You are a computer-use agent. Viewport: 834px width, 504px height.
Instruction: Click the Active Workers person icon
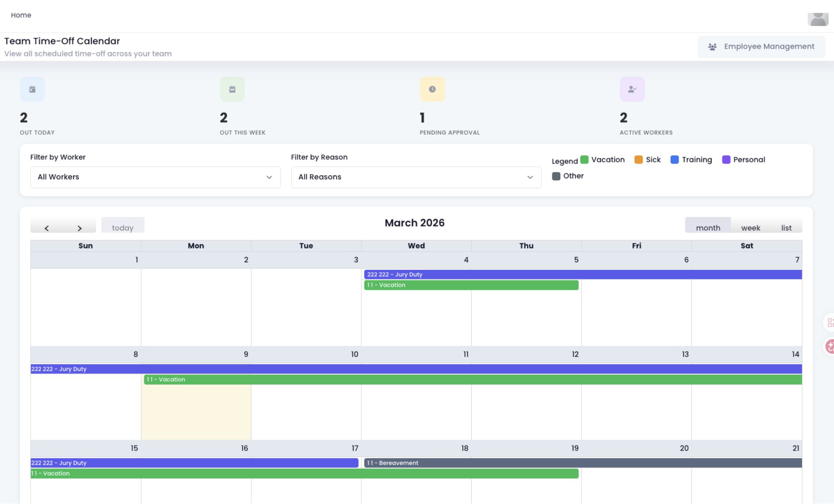click(x=632, y=89)
